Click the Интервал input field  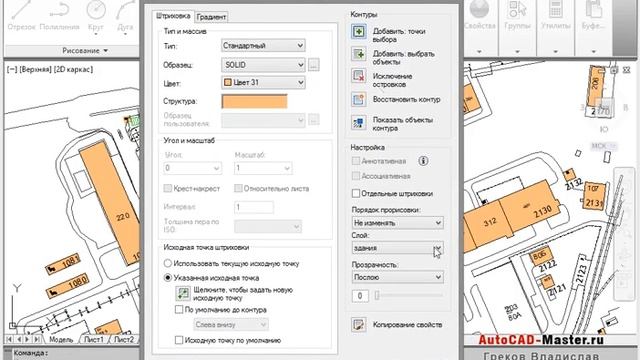coord(253,207)
